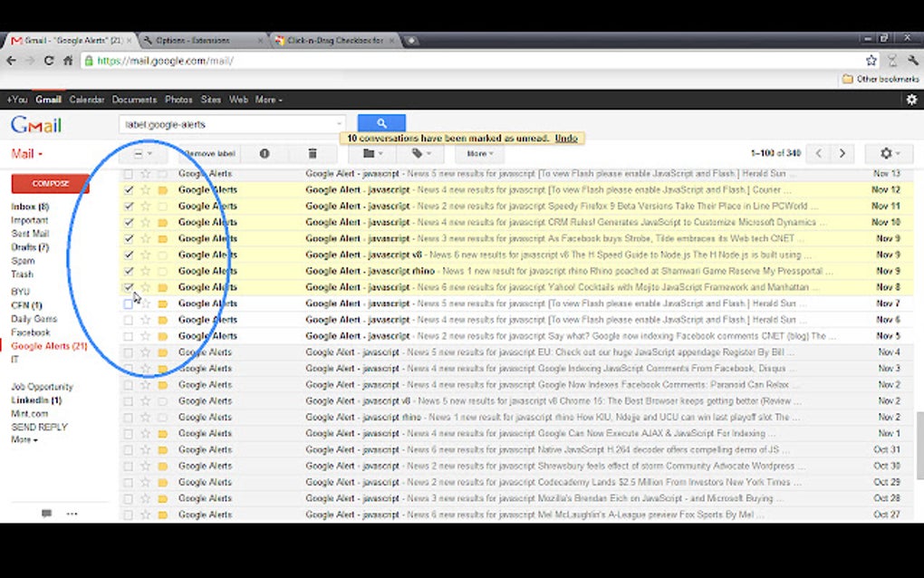This screenshot has height=578, width=924.
Task: Run a search with the blue search button
Action: coord(380,123)
